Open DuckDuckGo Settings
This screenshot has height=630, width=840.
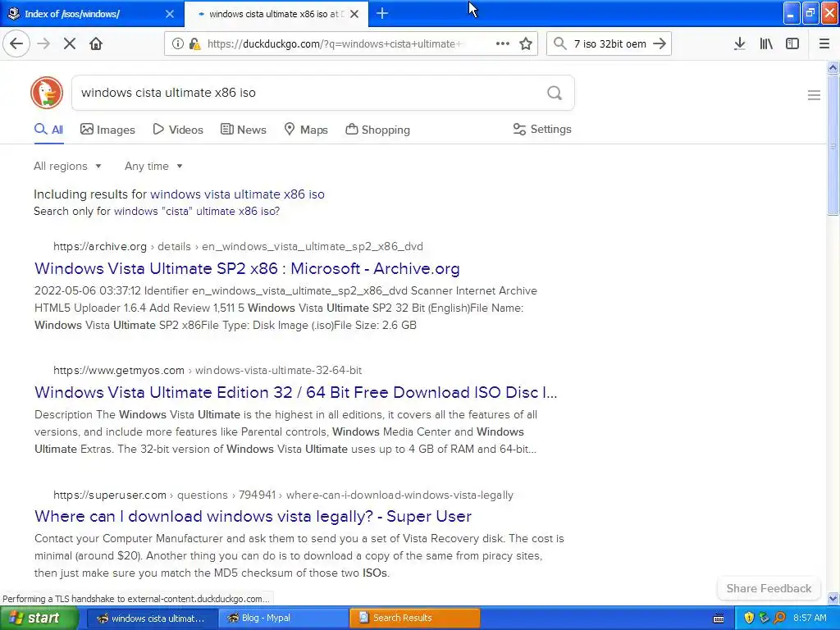[542, 129]
